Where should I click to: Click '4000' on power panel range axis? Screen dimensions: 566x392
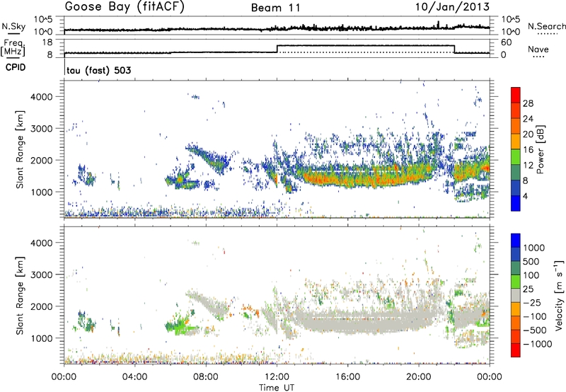(41, 97)
